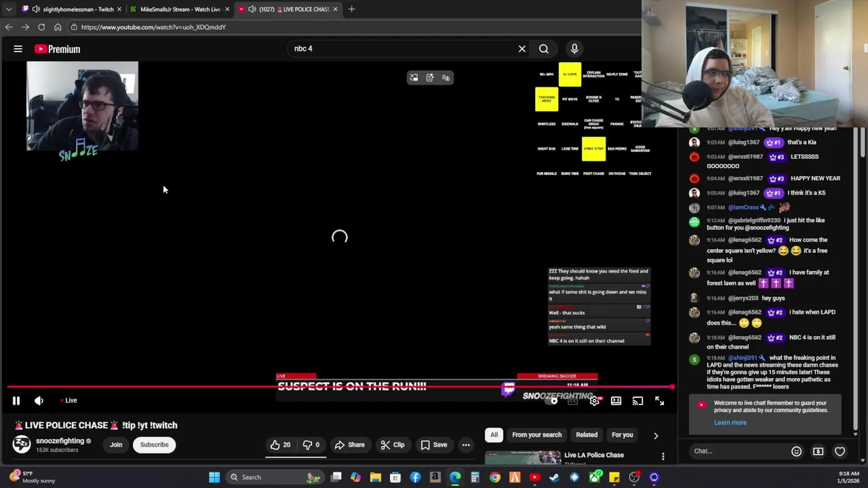Image resolution: width=868 pixels, height=488 pixels.
Task: Pause the live video
Action: (16, 401)
